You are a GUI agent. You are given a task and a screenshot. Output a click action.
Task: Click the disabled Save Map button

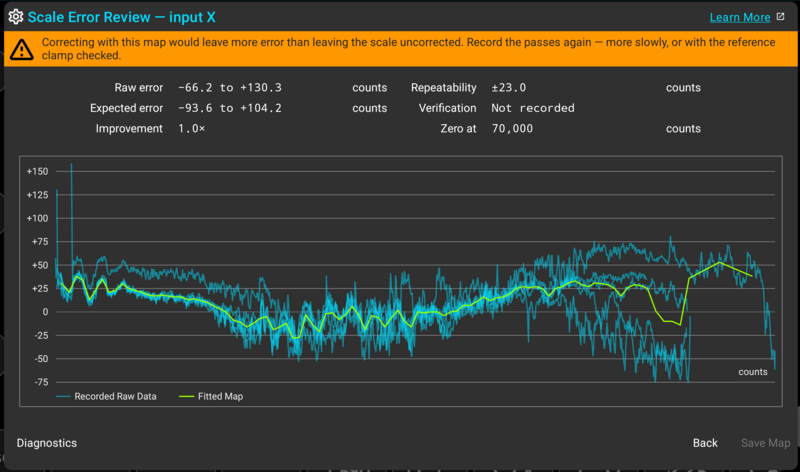pyautogui.click(x=765, y=443)
